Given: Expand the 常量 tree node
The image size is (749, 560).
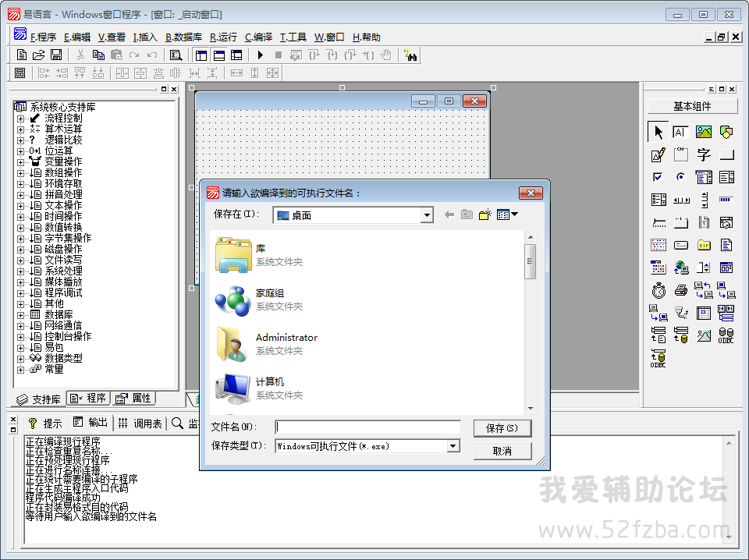Looking at the screenshot, I should tap(20, 370).
